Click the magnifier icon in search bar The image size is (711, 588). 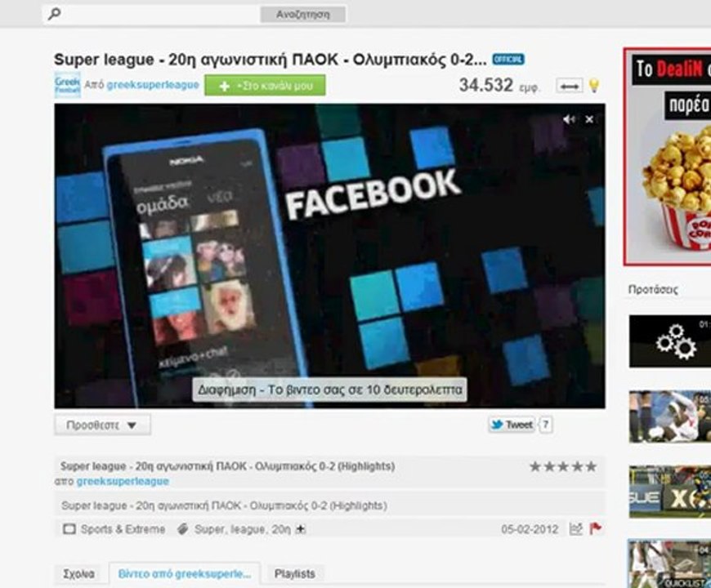55,14
